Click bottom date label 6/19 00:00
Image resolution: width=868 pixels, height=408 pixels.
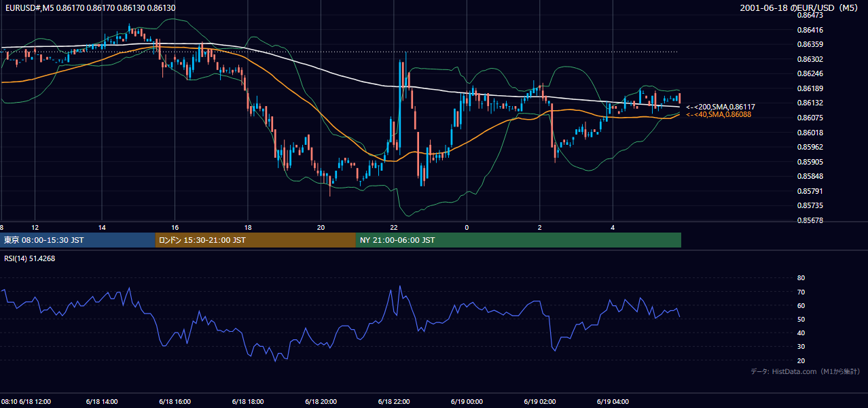click(467, 402)
